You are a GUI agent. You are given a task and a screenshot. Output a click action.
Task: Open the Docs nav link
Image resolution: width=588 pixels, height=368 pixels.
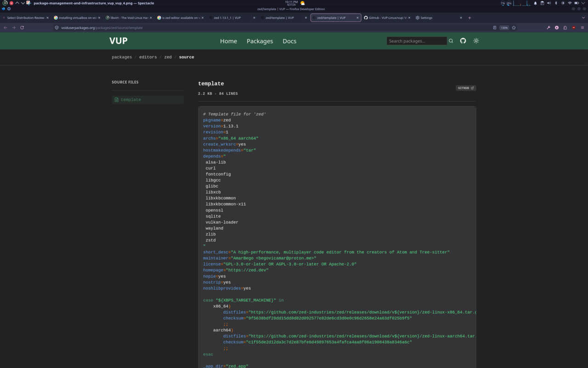click(289, 41)
